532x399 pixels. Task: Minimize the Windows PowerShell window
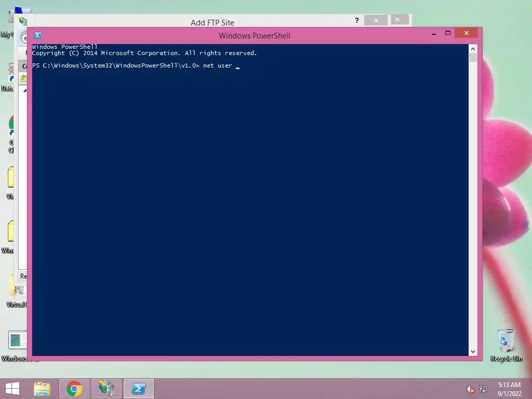tap(434, 34)
